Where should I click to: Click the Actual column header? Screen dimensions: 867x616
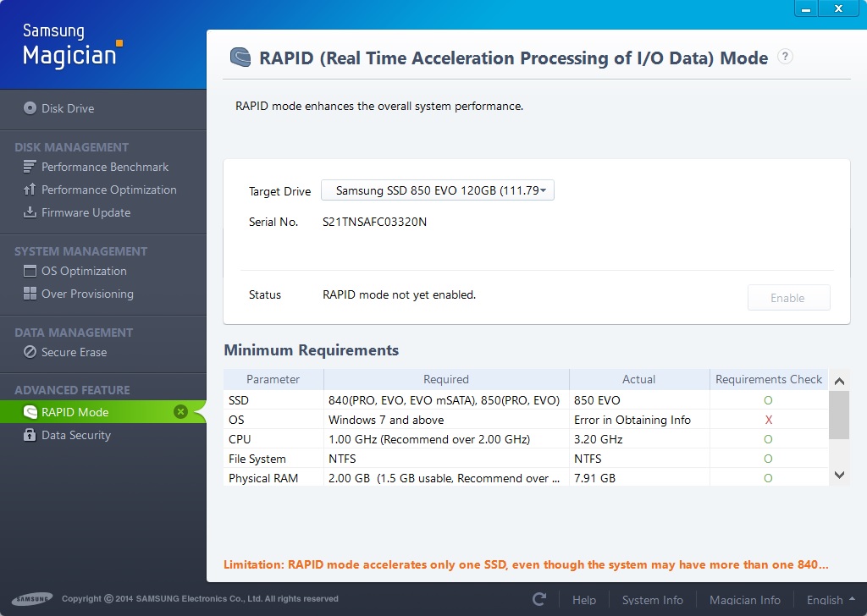click(x=638, y=380)
